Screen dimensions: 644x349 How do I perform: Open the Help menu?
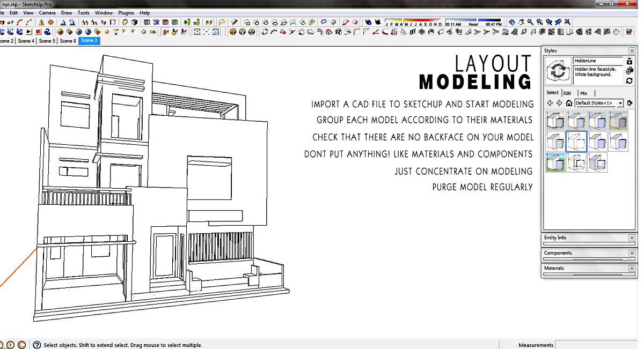pos(144,12)
